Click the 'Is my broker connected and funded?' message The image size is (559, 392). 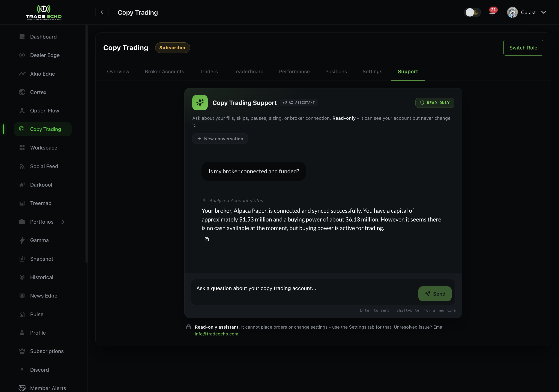pos(254,171)
